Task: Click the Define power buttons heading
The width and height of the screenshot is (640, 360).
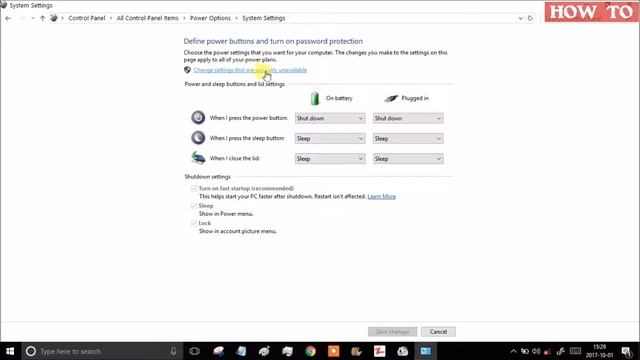Action: click(273, 41)
